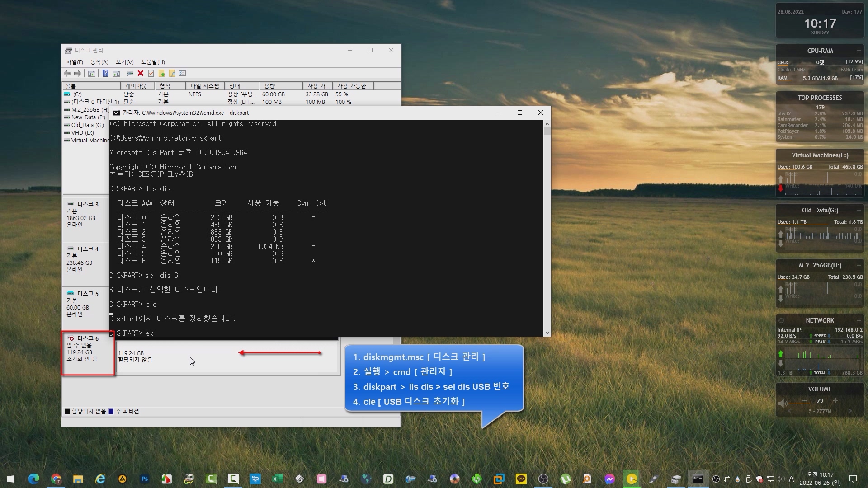Click the cmd window title bar icon
Image resolution: width=868 pixels, height=488 pixels.
pyautogui.click(x=117, y=113)
